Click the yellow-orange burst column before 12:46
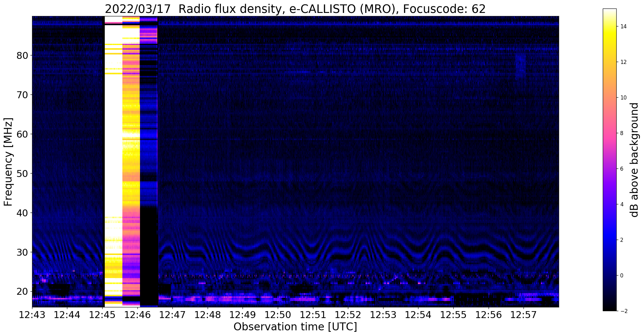644x336 pixels. pyautogui.click(x=131, y=162)
